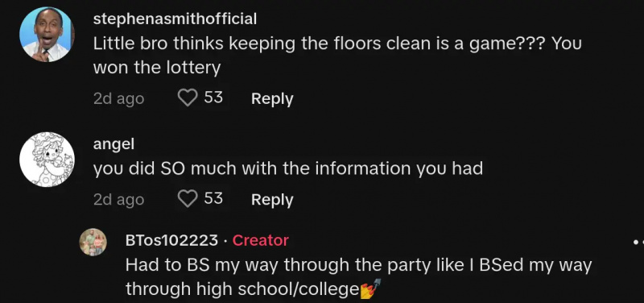Viewport: 644px width, 303px height.
Task: Open stephenasmithofficial's profile picture
Action: tap(47, 35)
